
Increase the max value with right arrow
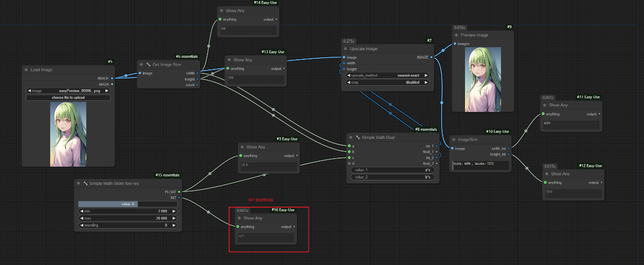point(174,218)
